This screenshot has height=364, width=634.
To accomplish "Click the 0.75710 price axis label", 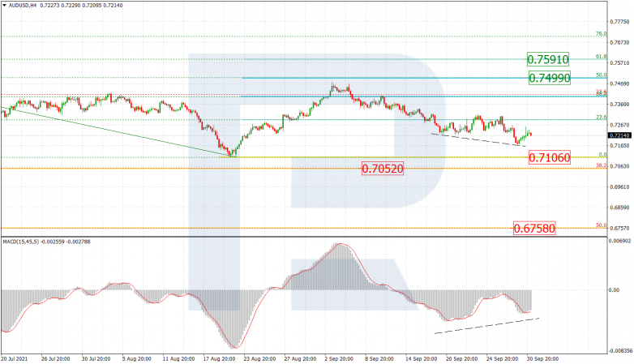I will (x=620, y=63).
